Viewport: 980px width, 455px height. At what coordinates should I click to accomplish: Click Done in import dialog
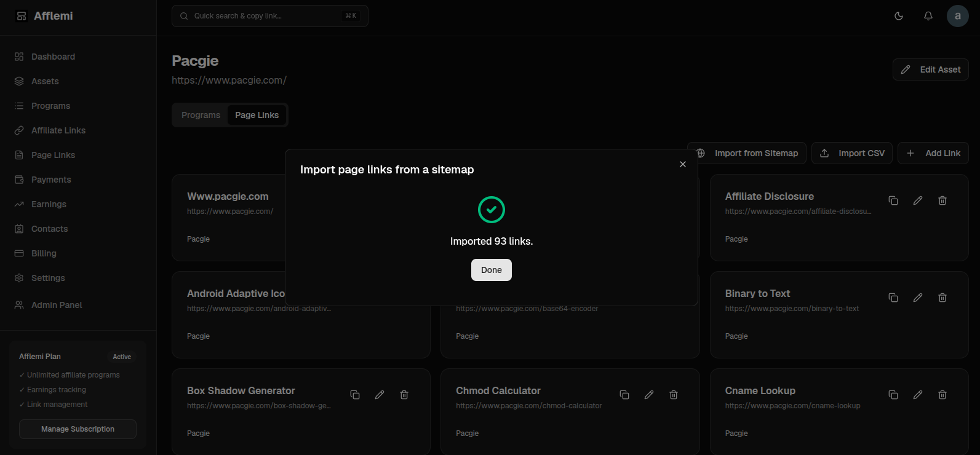492,270
